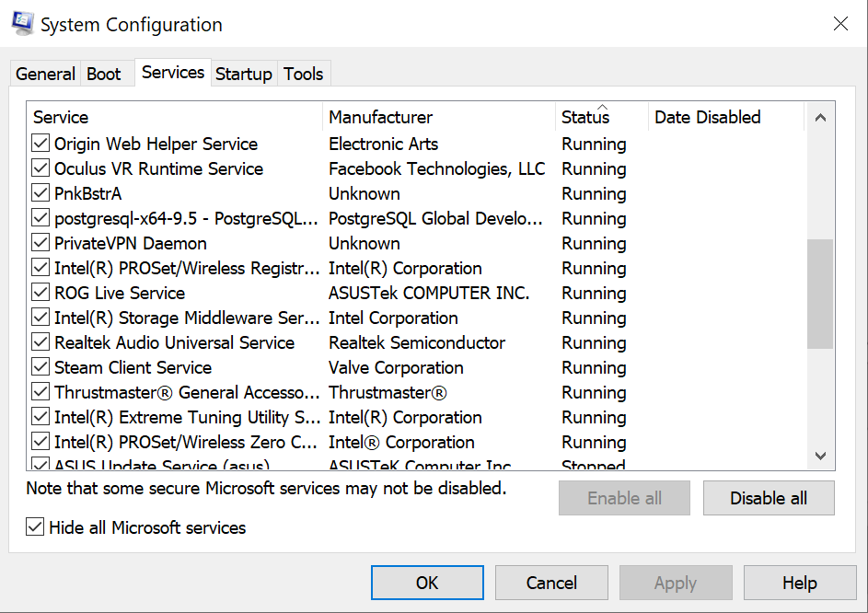Click the Steam Client Service name
868x613 pixels.
click(133, 367)
